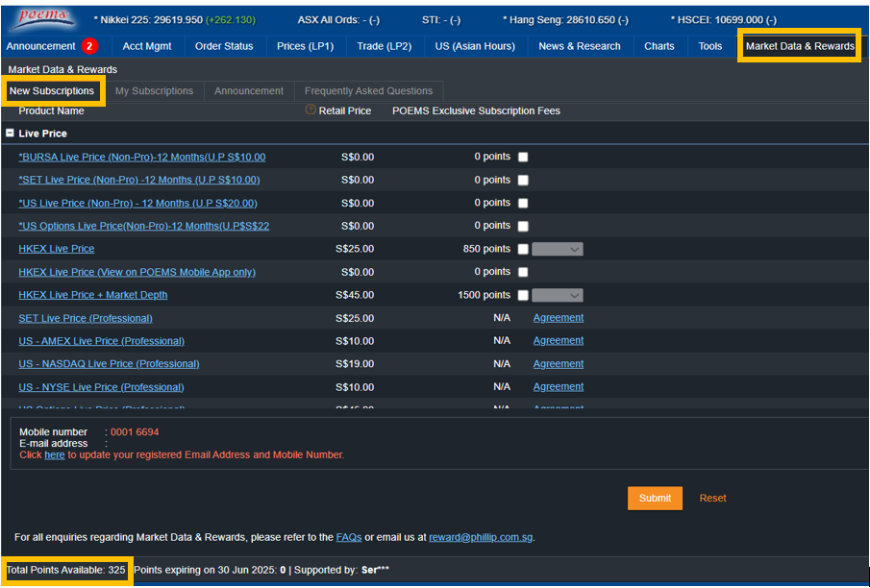Open the Market Data & Rewards menu

(x=800, y=46)
